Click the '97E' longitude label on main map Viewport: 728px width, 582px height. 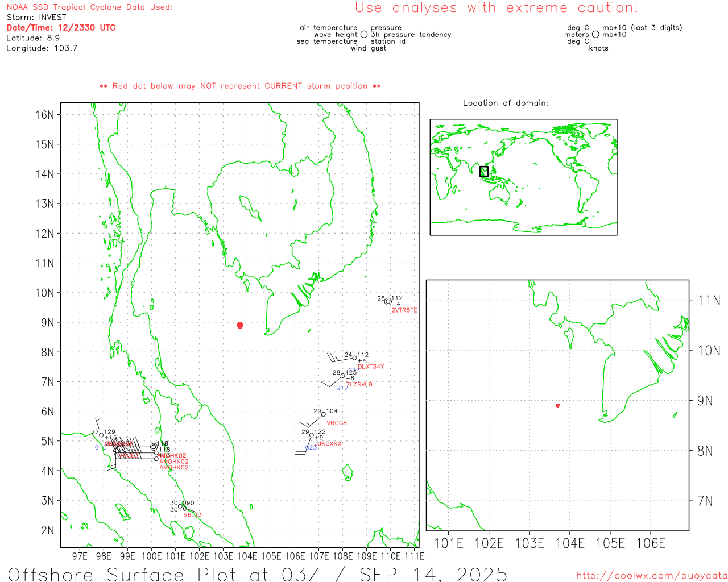pyautogui.click(x=80, y=556)
